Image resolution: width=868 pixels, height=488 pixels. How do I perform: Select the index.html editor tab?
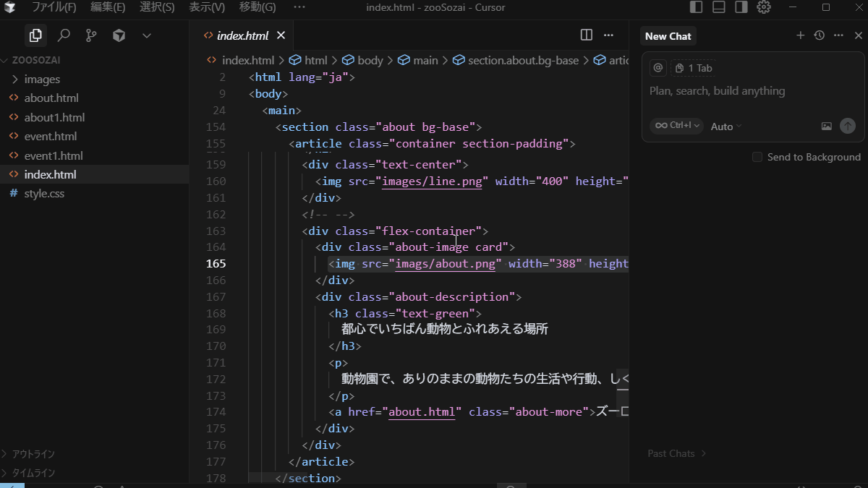coord(243,35)
